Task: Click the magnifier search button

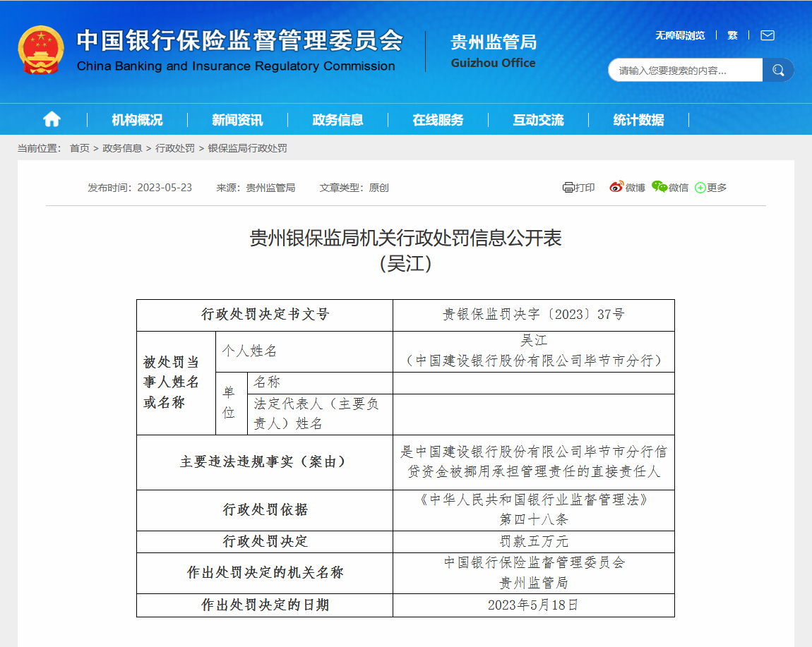Action: point(778,70)
